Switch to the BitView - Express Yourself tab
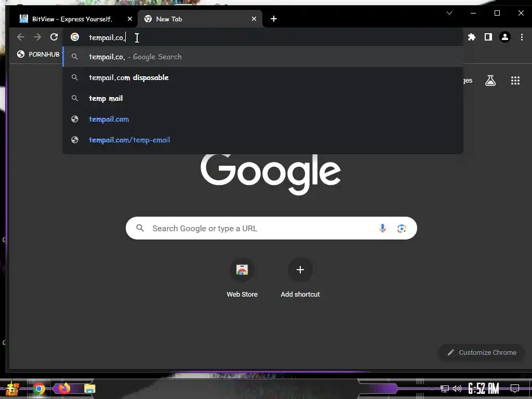 pyautogui.click(x=73, y=19)
